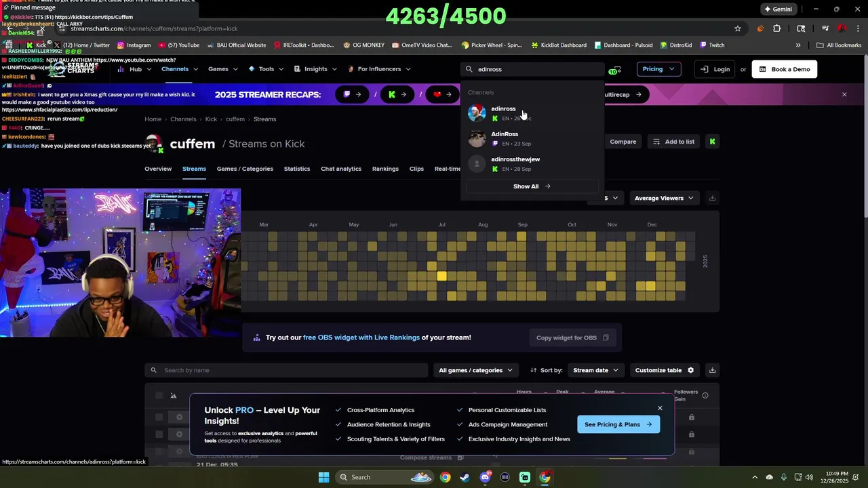868x488 pixels.
Task: Go to cuffem breadcrumb link
Action: coord(235,119)
